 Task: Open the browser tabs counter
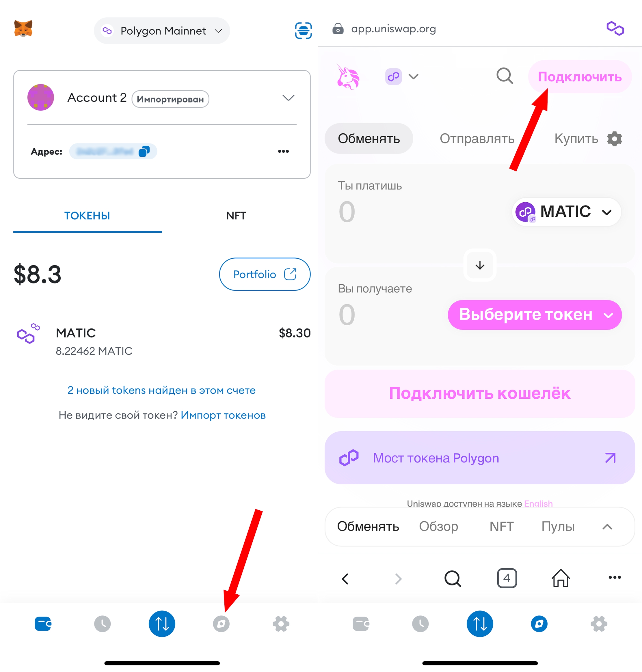click(507, 578)
